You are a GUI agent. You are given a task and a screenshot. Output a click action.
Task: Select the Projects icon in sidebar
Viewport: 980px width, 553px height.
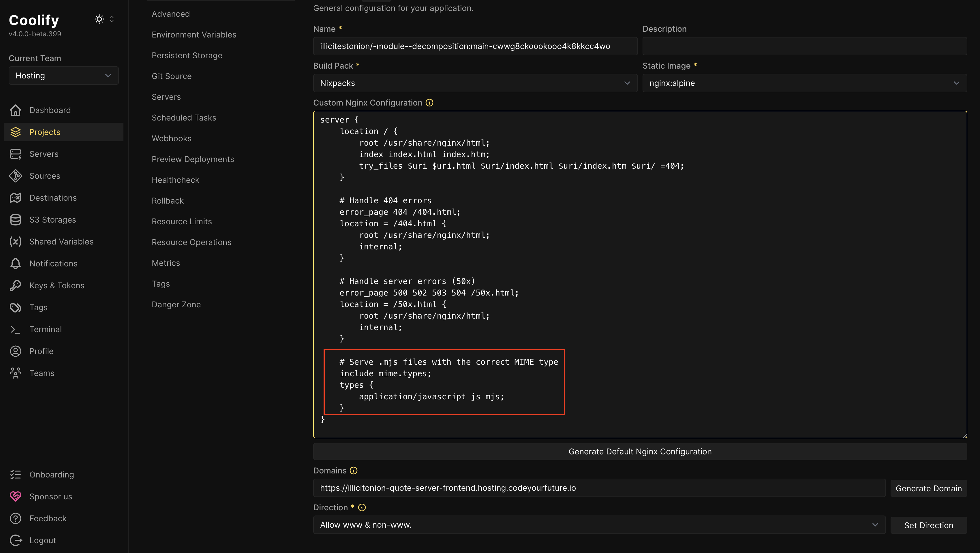16,132
